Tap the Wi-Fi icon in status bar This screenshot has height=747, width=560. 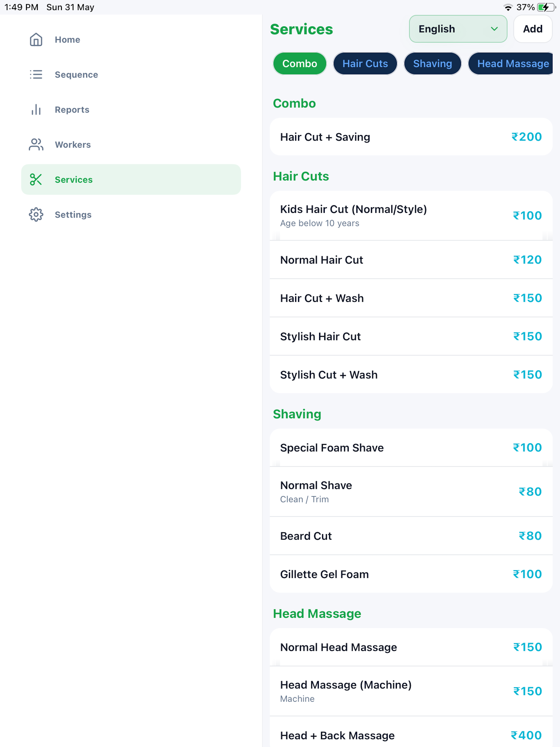508,7
